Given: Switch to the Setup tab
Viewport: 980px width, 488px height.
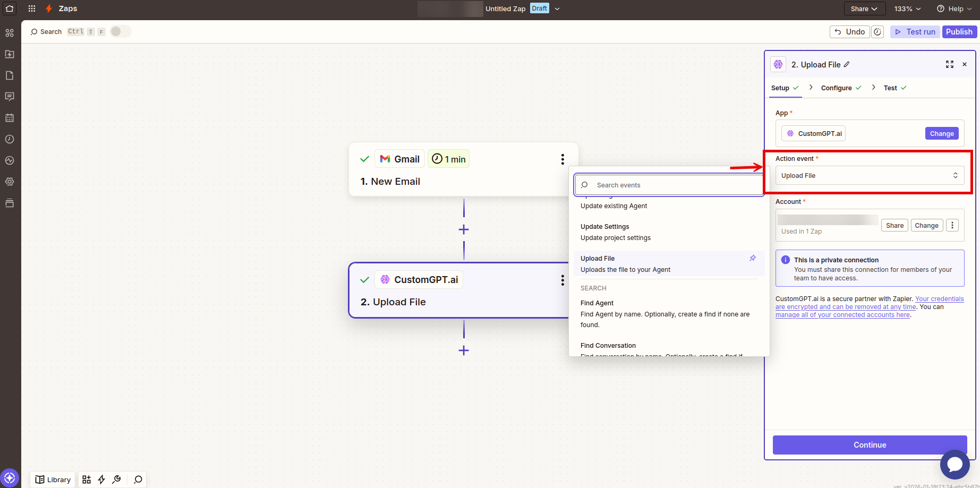Looking at the screenshot, I should 785,88.
